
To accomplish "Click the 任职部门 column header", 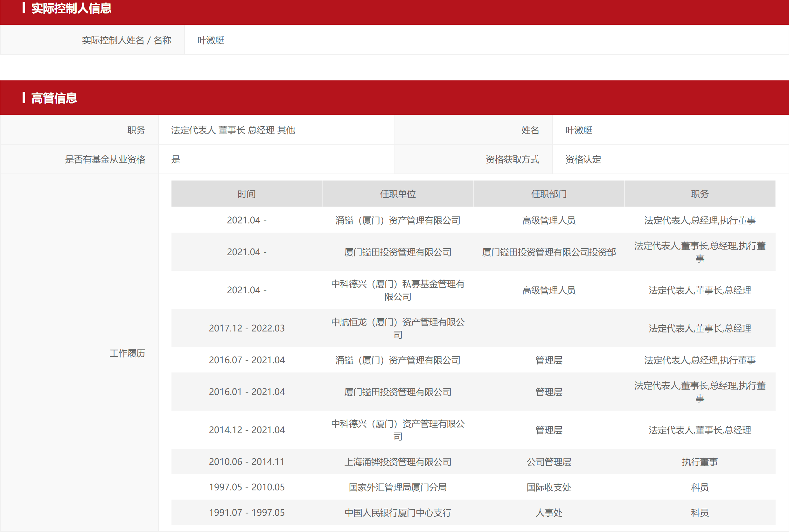I will tap(549, 194).
